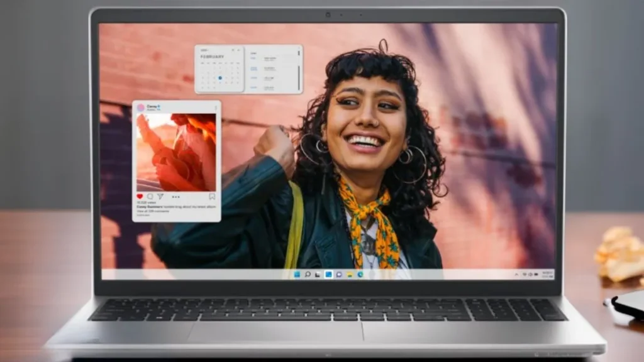
Task: Adjust volume via the speaker icon
Action: click(x=530, y=275)
